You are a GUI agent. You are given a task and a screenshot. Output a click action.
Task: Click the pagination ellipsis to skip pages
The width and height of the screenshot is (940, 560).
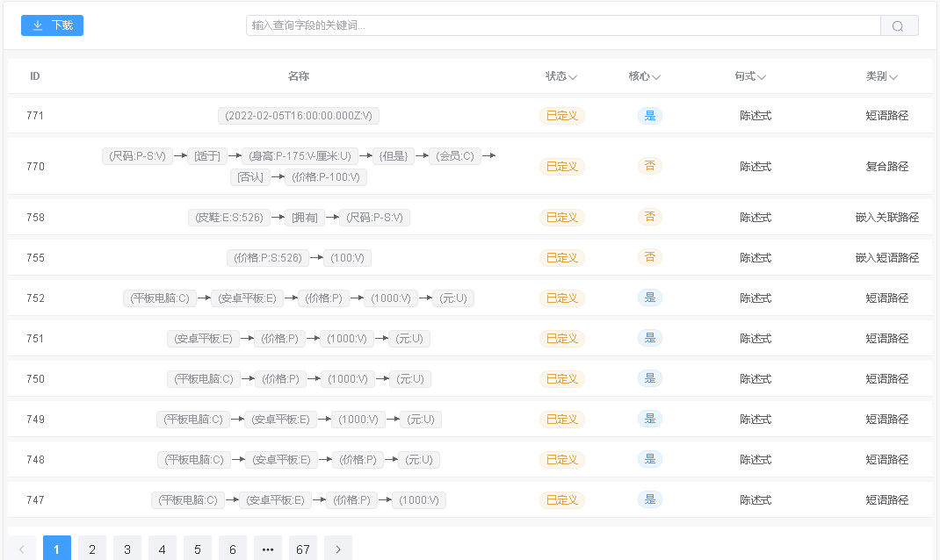268,549
